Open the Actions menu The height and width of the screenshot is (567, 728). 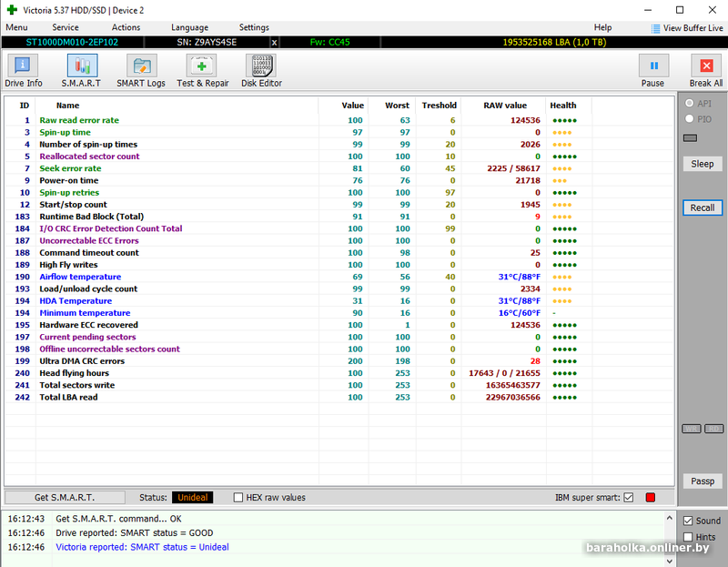tap(126, 27)
